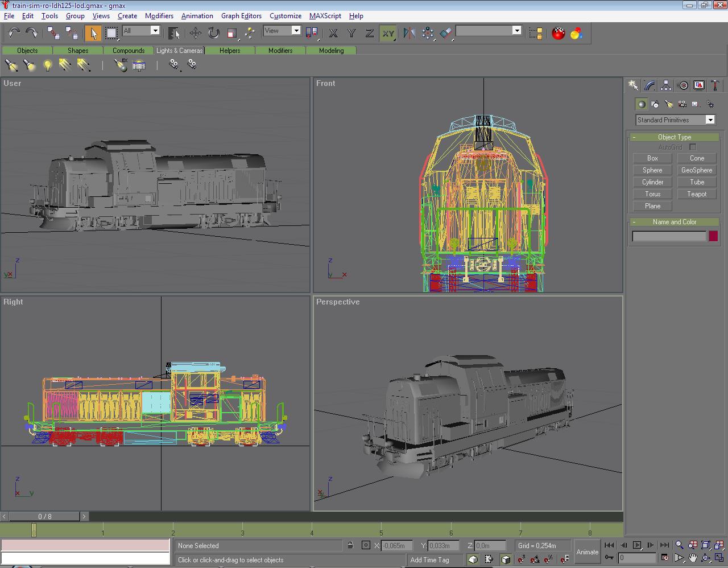Select the Pan hand viewport tool

tap(693, 558)
